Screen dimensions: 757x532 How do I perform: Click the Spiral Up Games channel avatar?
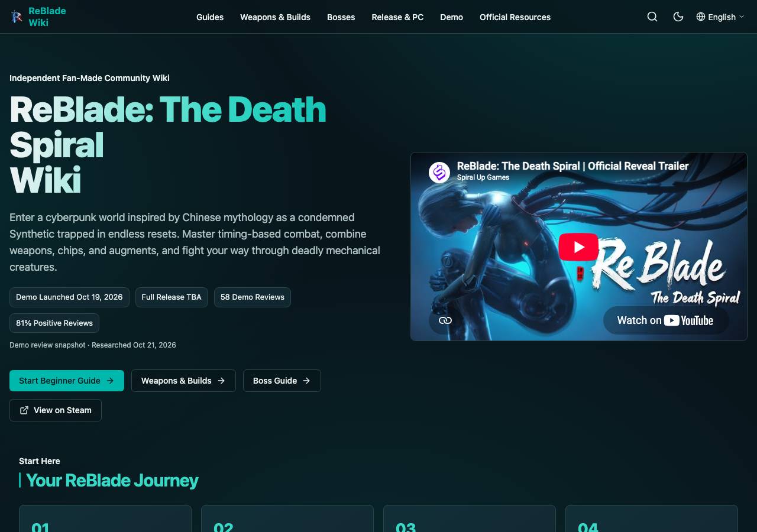pos(439,173)
